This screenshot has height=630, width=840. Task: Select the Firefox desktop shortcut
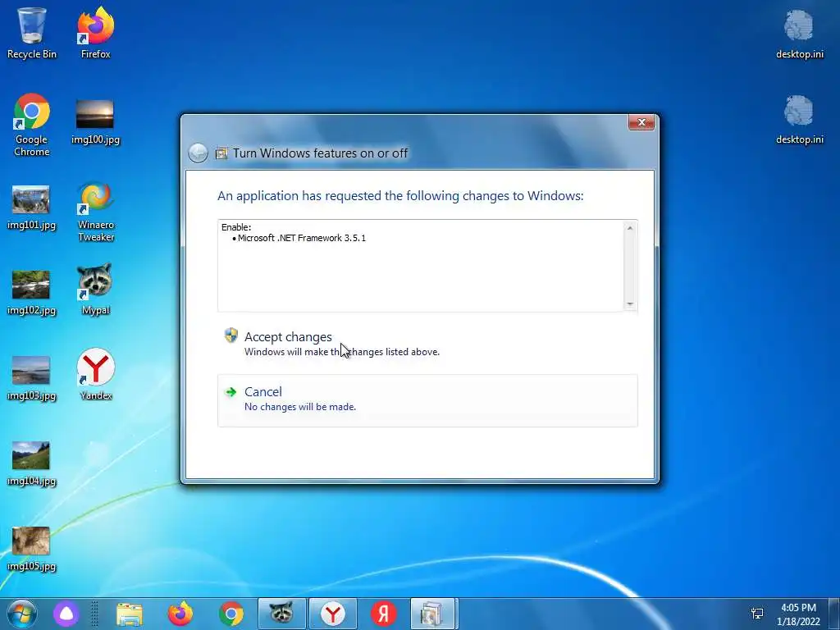(95, 33)
